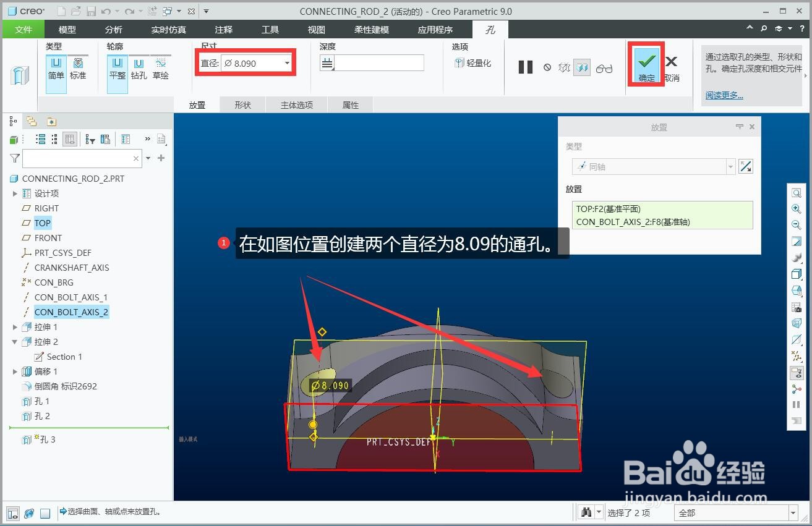Image resolution: width=812 pixels, height=526 pixels.
Task: Open the tree toolbar overflow chevrons
Action: click(147, 139)
